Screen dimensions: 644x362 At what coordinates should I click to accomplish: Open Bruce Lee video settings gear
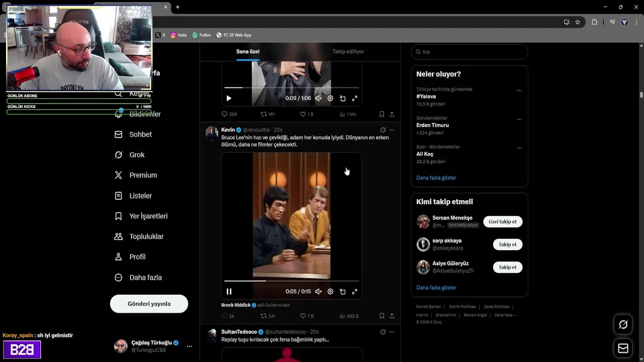331,292
